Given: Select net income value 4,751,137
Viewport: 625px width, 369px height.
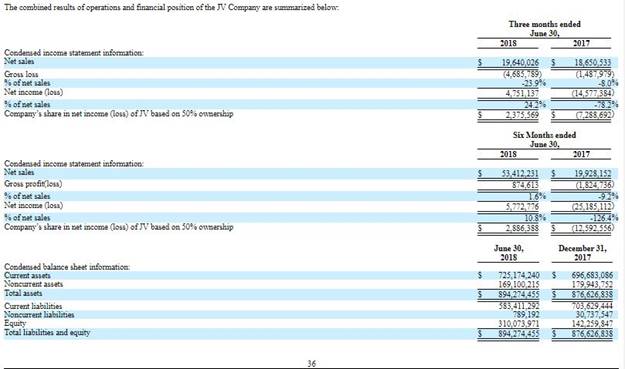Looking at the screenshot, I should (x=522, y=93).
